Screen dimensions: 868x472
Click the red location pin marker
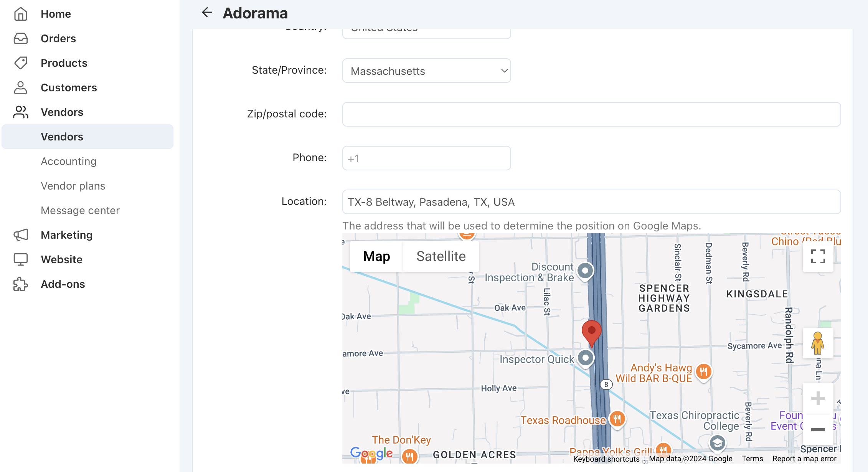point(592,334)
